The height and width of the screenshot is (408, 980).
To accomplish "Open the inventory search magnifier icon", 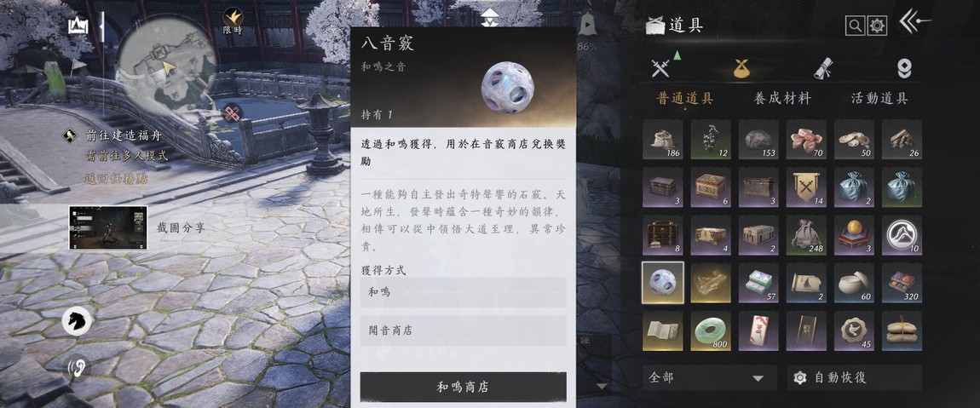I will pyautogui.click(x=855, y=26).
